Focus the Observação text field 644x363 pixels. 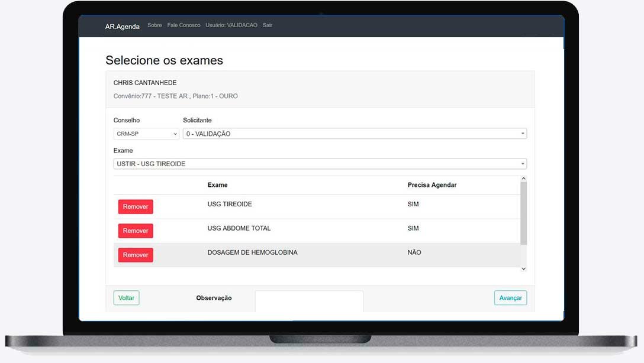tap(309, 300)
